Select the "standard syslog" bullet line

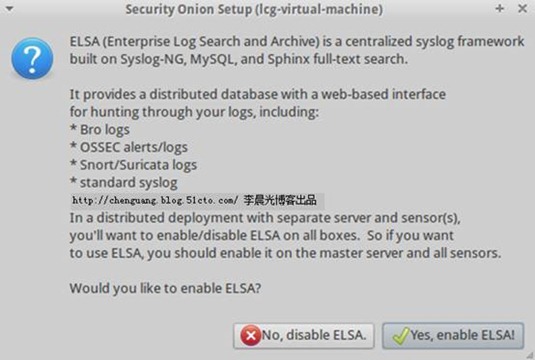coord(124,183)
